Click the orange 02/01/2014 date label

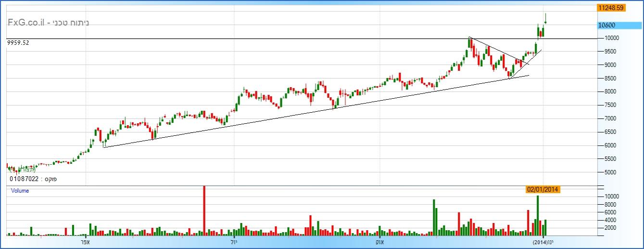tap(543, 189)
